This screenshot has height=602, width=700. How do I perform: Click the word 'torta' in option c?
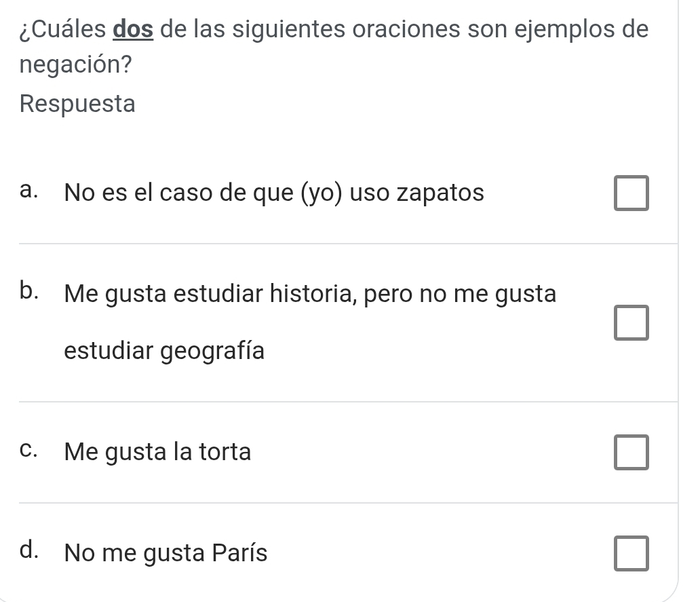[x=224, y=451]
